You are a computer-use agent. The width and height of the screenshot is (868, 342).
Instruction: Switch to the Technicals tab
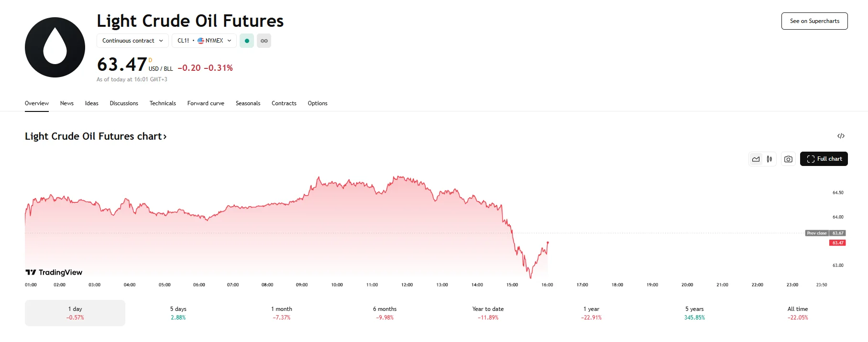163,103
